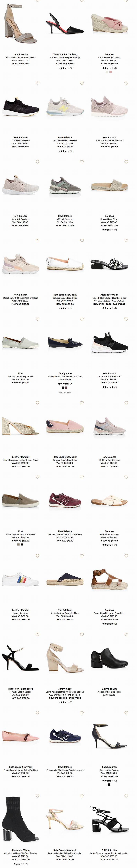
Task: Save Alexander Wang Lou studded slides via heart
Action: (126, 240)
